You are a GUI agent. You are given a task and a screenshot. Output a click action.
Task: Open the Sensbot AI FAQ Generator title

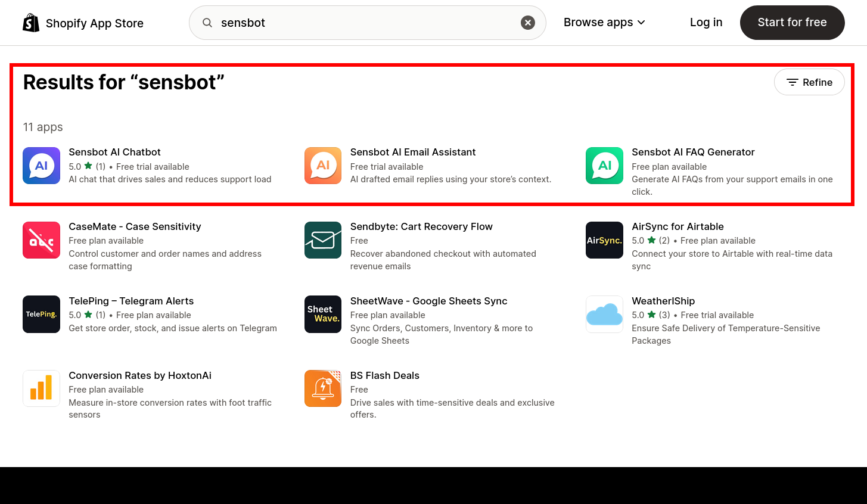(x=693, y=152)
